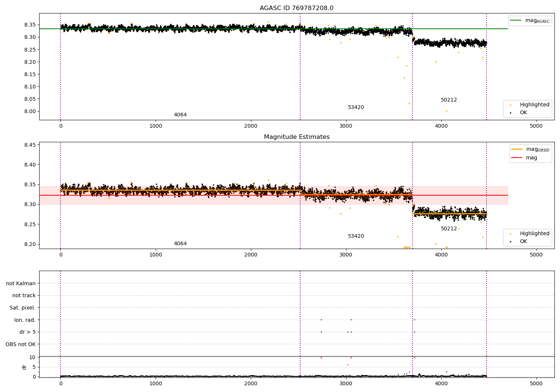This screenshot has width=560, height=392.
Task: Click OK entry in middle plot legend
Action: click(519, 241)
